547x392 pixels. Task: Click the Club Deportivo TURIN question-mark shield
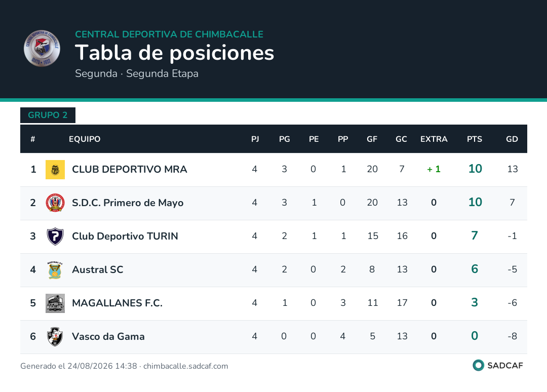[55, 236]
